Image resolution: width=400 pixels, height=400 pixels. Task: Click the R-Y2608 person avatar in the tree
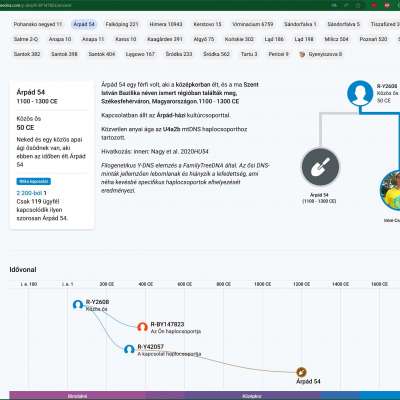(360, 93)
